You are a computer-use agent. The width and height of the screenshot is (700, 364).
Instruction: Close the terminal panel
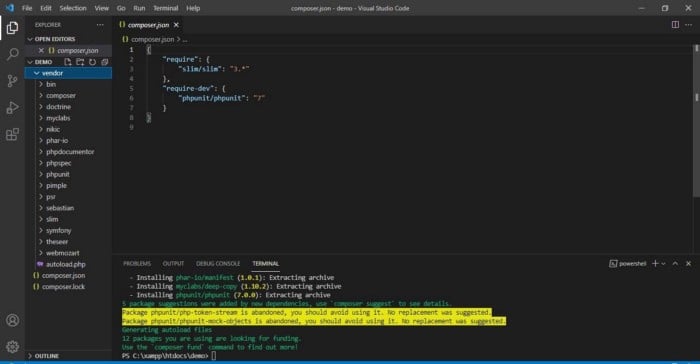(x=688, y=264)
